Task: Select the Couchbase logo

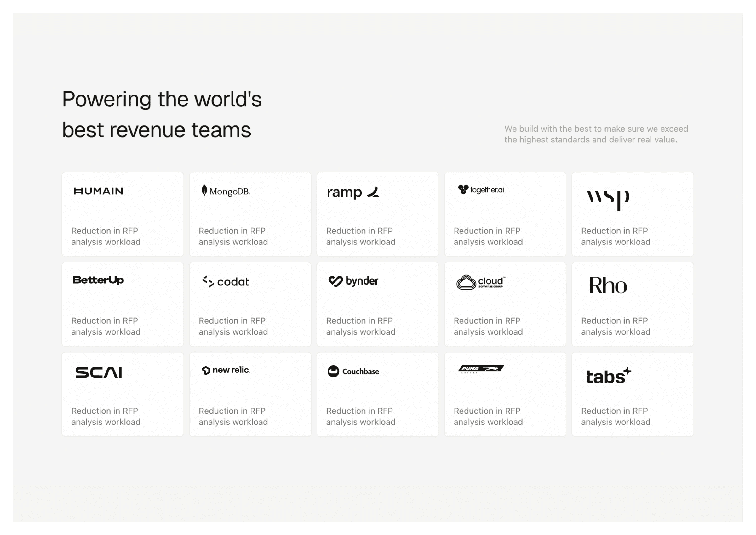Action: click(x=353, y=371)
